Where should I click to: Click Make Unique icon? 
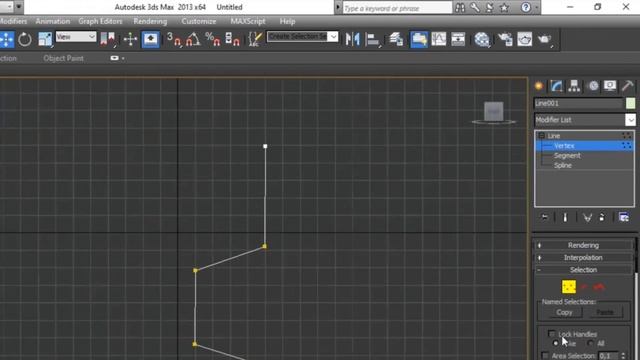[x=587, y=218]
